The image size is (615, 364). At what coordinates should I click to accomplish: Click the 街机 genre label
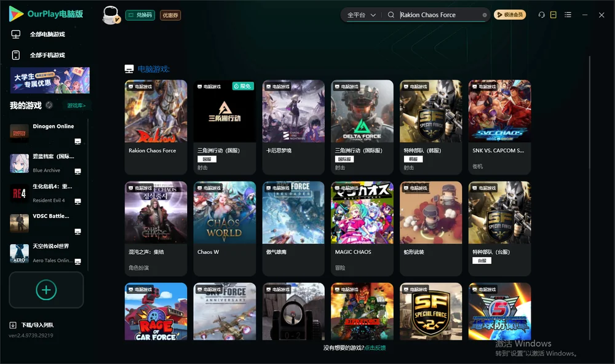pos(477,166)
